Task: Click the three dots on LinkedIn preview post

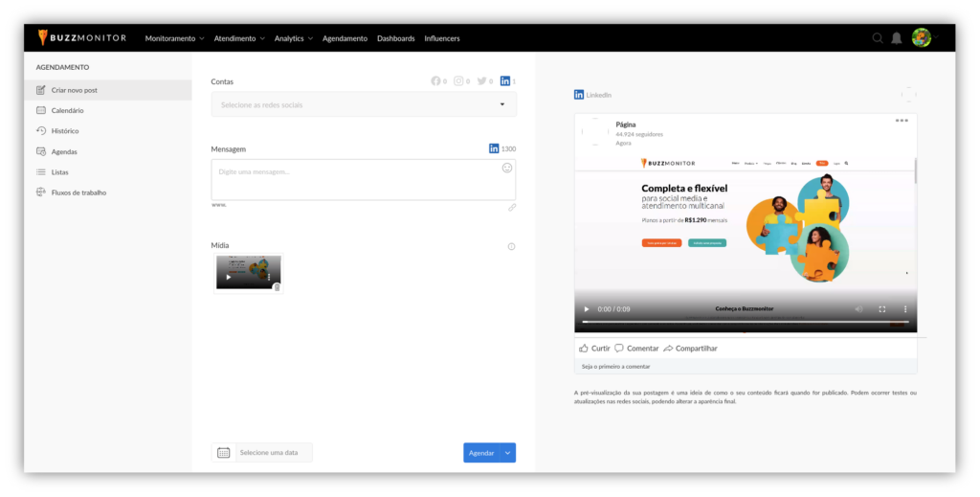Action: point(902,121)
